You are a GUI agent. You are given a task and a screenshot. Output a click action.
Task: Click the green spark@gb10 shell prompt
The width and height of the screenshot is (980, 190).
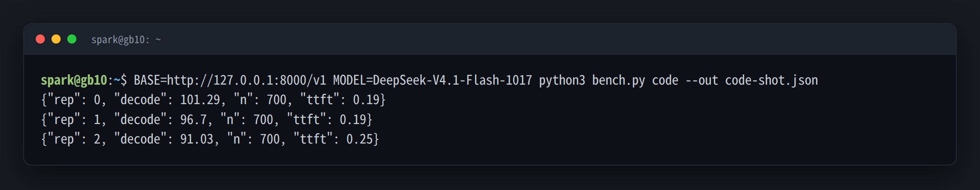pos(74,80)
